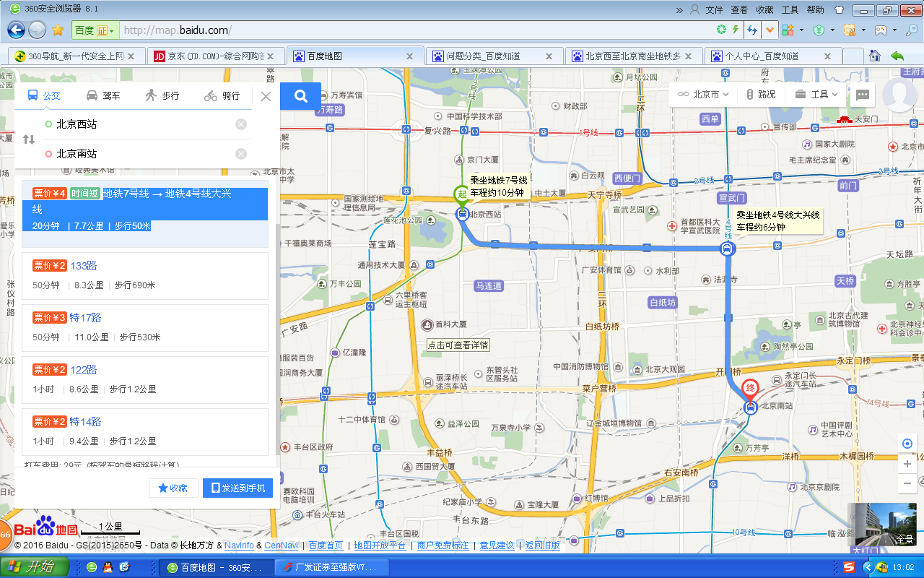
Task: Close the route planning panel with X
Action: pos(266,96)
